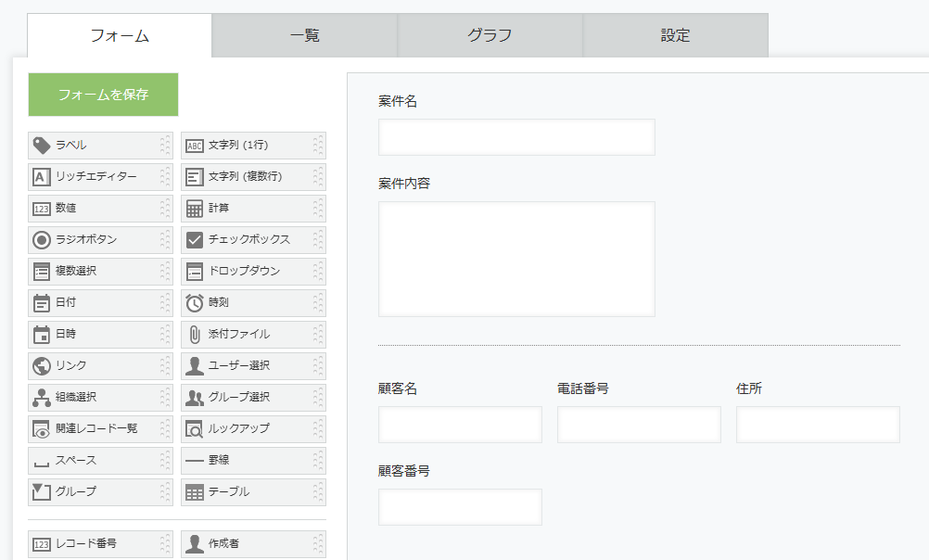Image resolution: width=929 pixels, height=560 pixels.
Task: Select the 文字列 (複数行) icon
Action: [x=195, y=176]
